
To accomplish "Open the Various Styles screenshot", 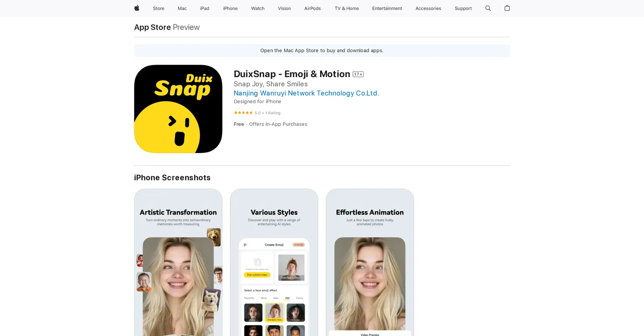I will 274,262.
